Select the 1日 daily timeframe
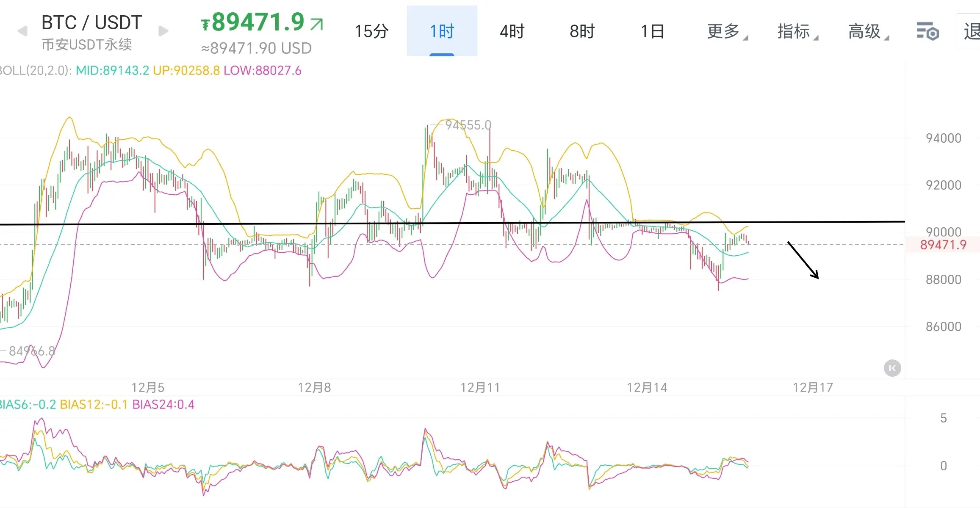The width and height of the screenshot is (980, 508). (652, 31)
